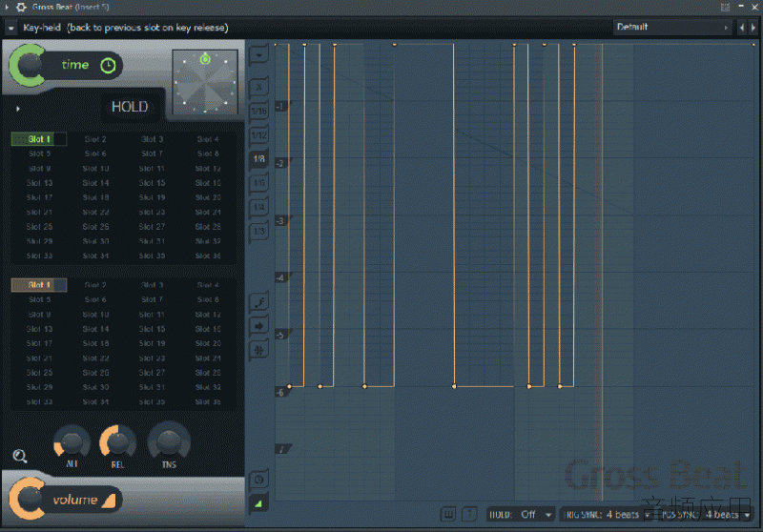This screenshot has height=532, width=763.
Task: Click the time clock icon
Action: 108,66
